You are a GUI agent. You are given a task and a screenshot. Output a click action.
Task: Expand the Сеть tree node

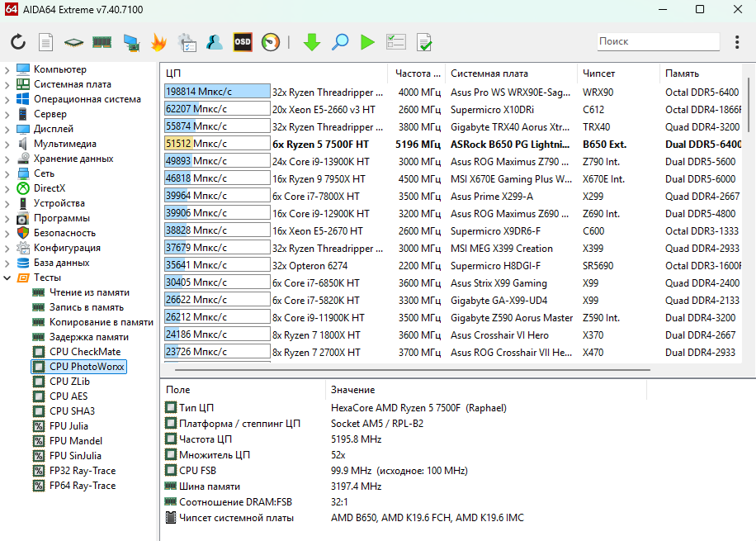(7, 173)
